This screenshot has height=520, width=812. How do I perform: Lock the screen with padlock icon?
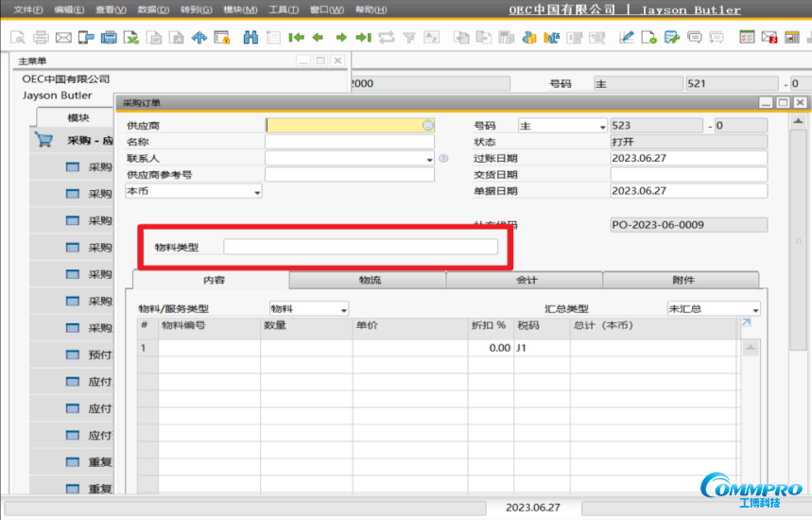tap(221, 37)
